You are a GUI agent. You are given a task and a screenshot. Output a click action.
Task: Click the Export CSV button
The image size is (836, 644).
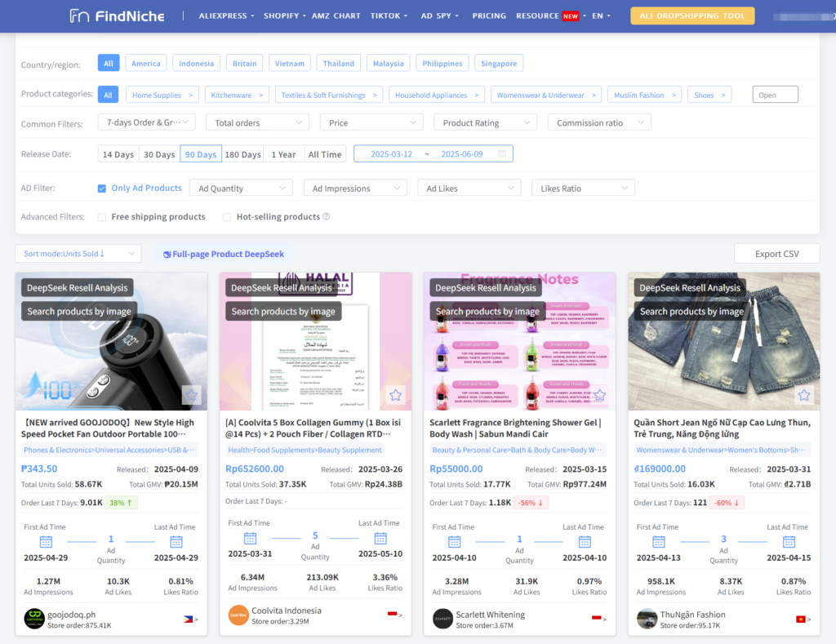776,254
